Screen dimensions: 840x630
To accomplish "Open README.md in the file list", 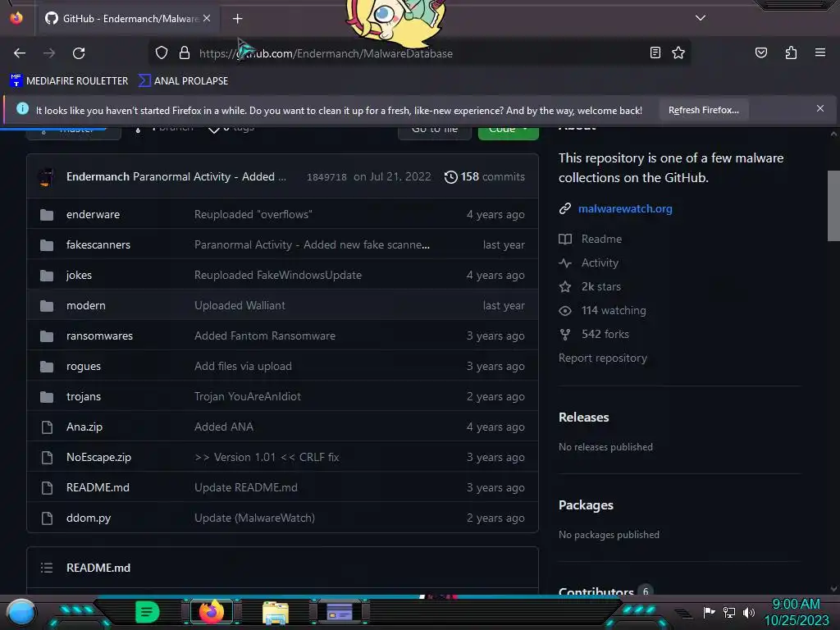I will pyautogui.click(x=98, y=487).
